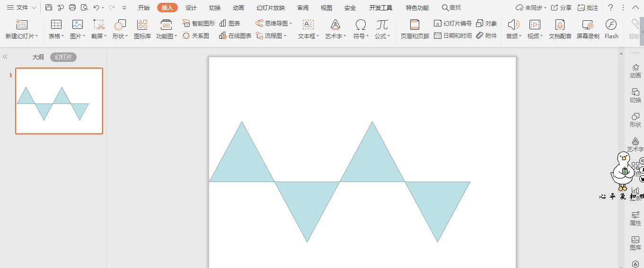Click the Save icon in quick access toolbar
Screen dimensions: 644x268
[x=49, y=8]
